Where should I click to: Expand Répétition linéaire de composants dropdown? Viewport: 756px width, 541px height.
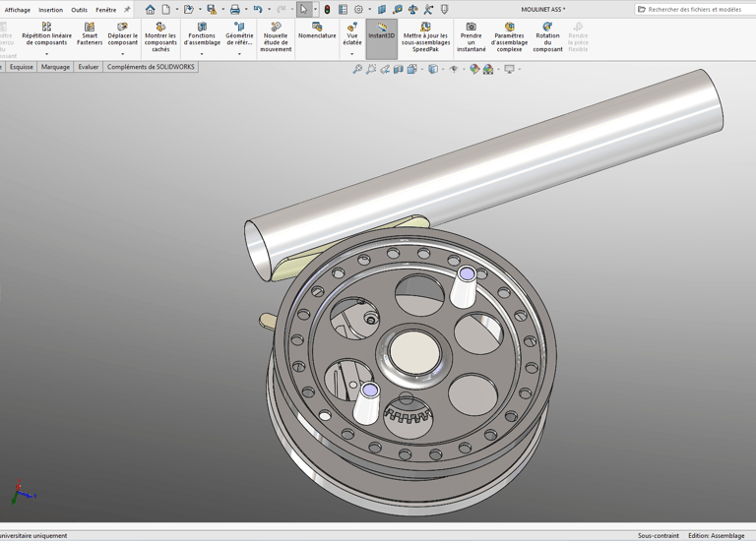pos(46,53)
